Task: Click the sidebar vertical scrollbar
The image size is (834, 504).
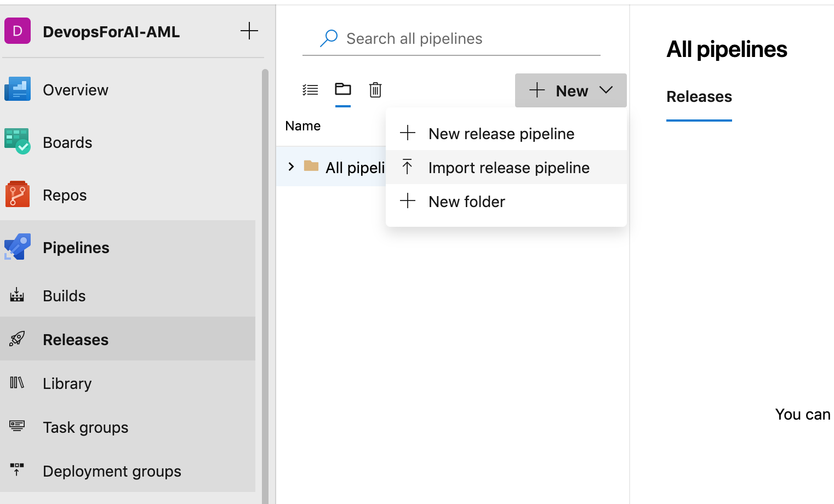Action: pyautogui.click(x=265, y=287)
